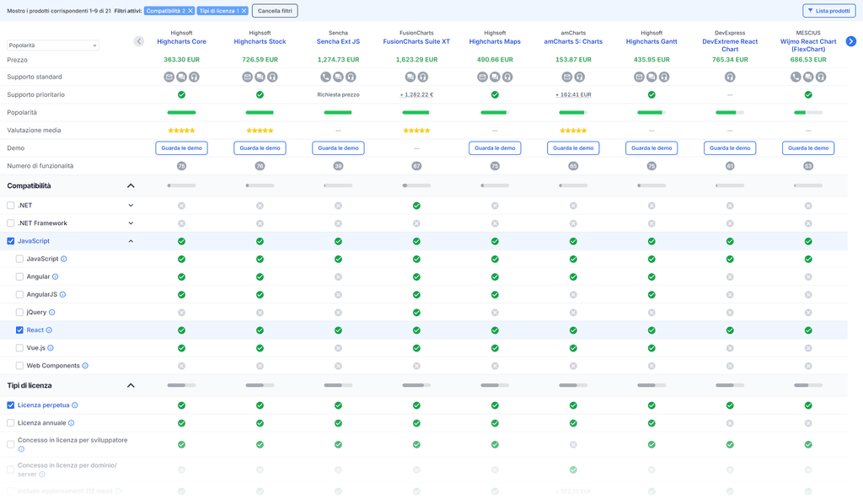The width and height of the screenshot is (863, 504).
Task: Click email support icon for Highcharts Stock
Action: click(x=248, y=77)
